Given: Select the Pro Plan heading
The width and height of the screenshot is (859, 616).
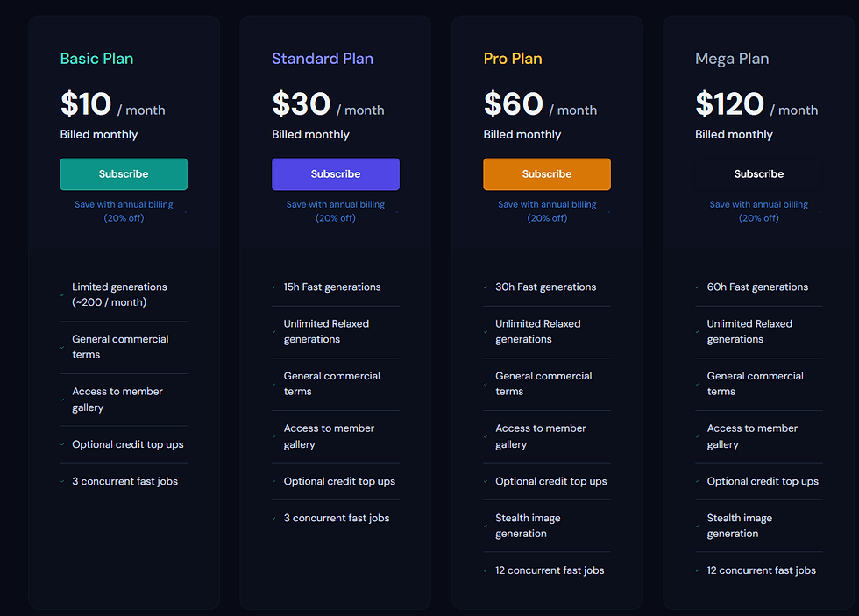Looking at the screenshot, I should (x=513, y=59).
